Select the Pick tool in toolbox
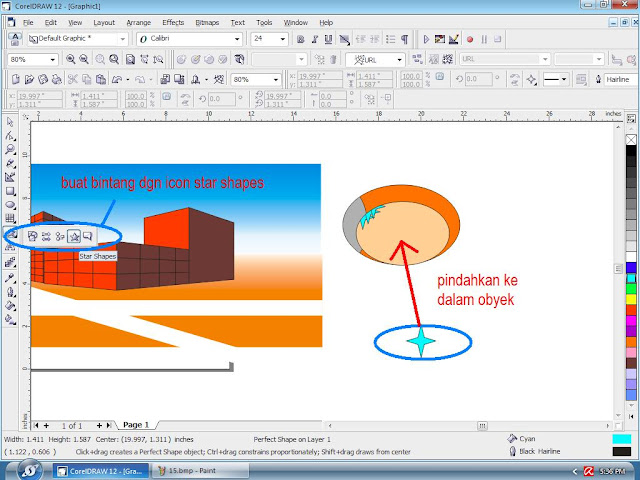 coord(10,122)
